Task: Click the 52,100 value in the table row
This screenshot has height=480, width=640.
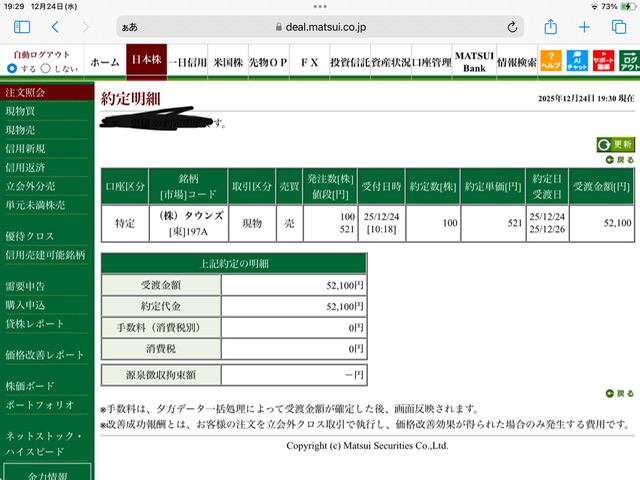Action: click(618, 223)
